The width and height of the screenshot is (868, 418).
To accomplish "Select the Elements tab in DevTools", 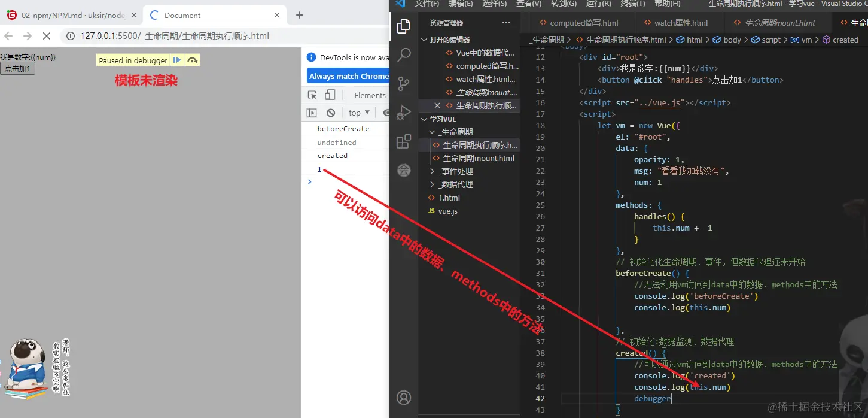I will (x=370, y=95).
